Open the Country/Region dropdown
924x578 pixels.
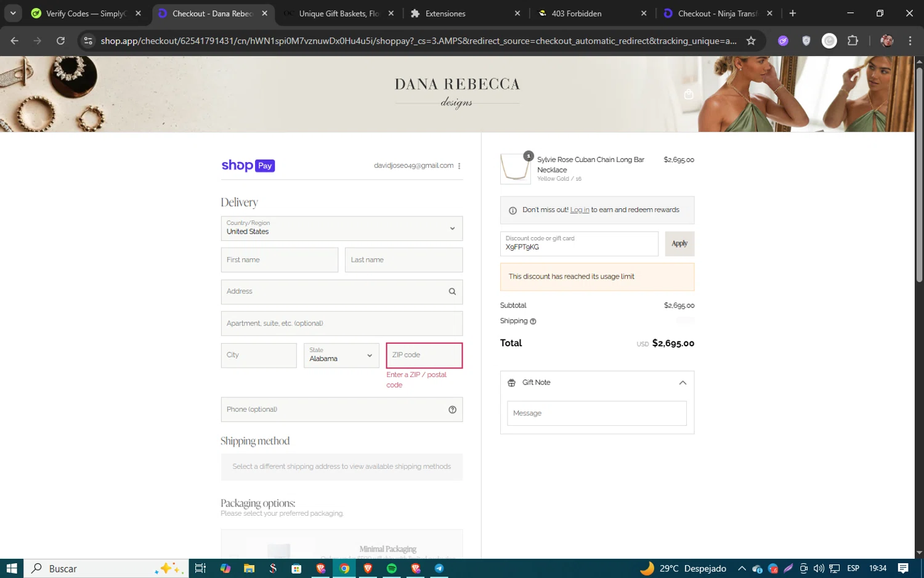point(342,228)
